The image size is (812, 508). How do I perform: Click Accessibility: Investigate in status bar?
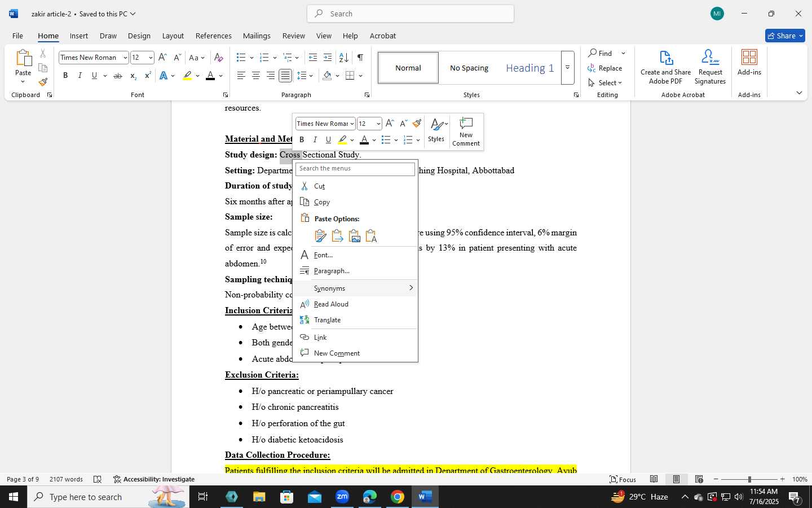154,479
